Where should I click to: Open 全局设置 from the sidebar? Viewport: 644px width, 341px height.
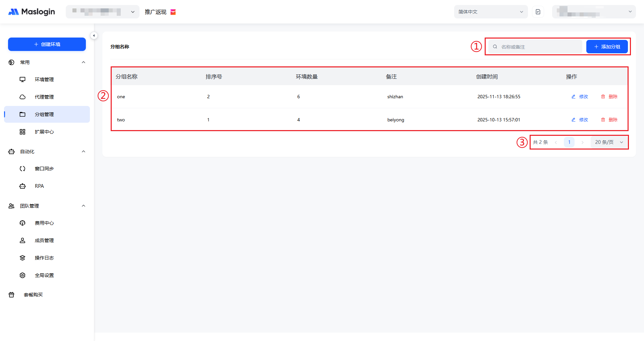[44, 275]
